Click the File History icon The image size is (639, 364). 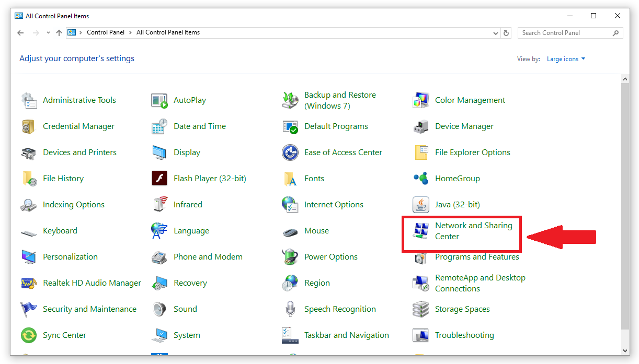[29, 179]
